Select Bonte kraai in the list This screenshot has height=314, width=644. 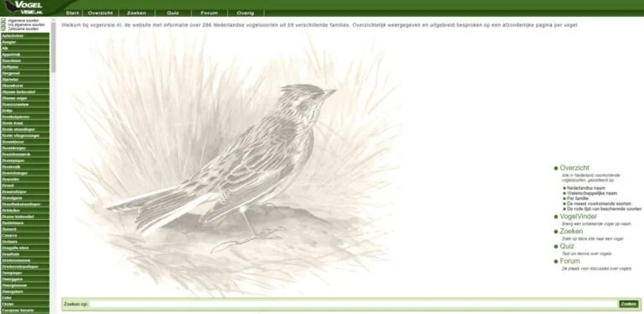[24, 123]
